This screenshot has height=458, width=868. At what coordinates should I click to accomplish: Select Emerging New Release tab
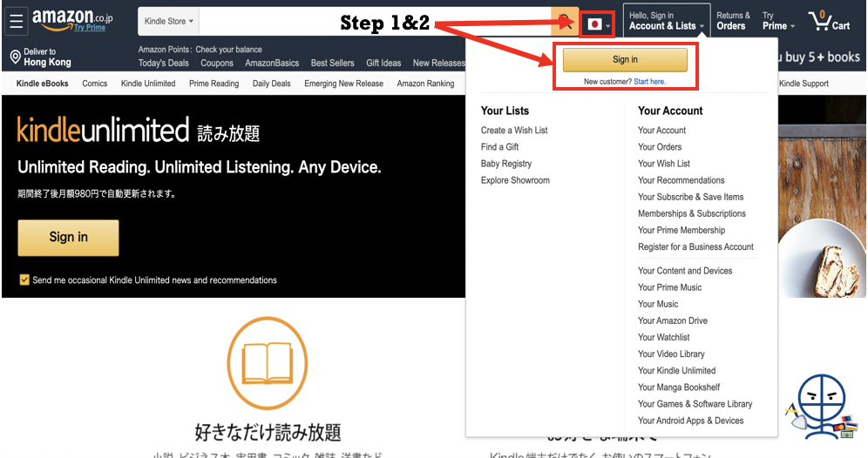343,84
